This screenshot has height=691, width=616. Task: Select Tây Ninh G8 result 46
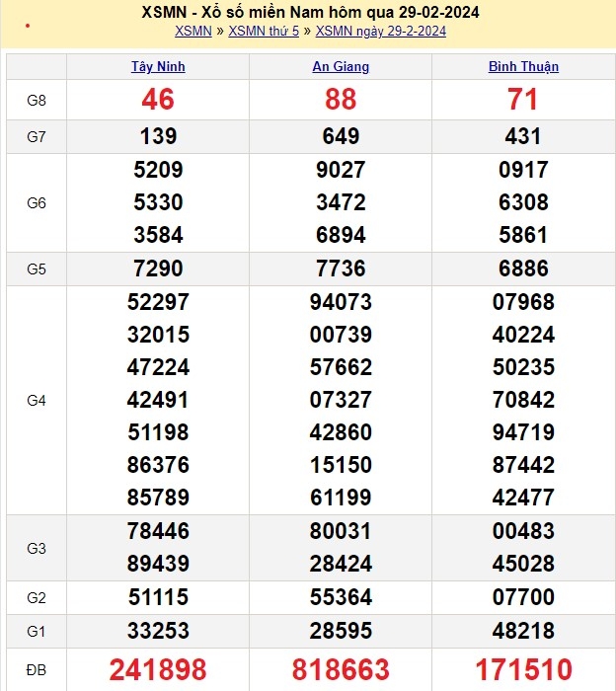(158, 100)
